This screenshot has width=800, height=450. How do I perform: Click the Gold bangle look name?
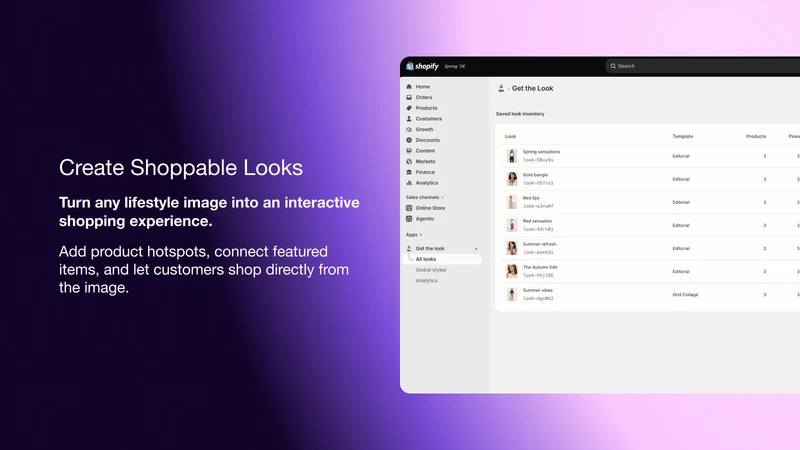coord(535,175)
